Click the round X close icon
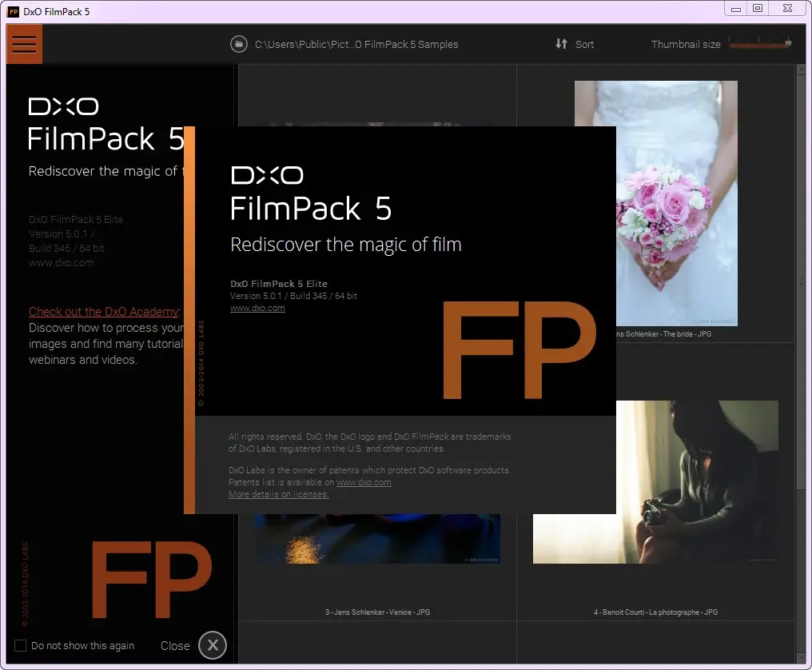The height and width of the screenshot is (670, 812). (x=213, y=645)
